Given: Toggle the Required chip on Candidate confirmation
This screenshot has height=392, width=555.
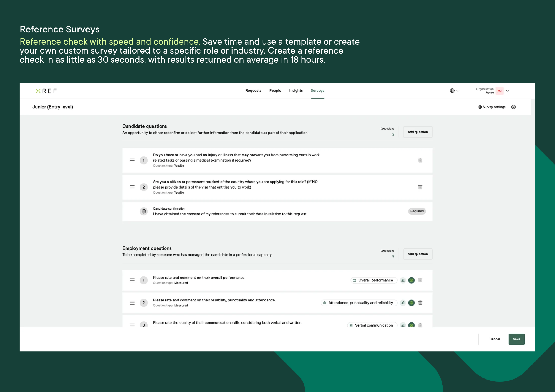Looking at the screenshot, I should pos(417,211).
